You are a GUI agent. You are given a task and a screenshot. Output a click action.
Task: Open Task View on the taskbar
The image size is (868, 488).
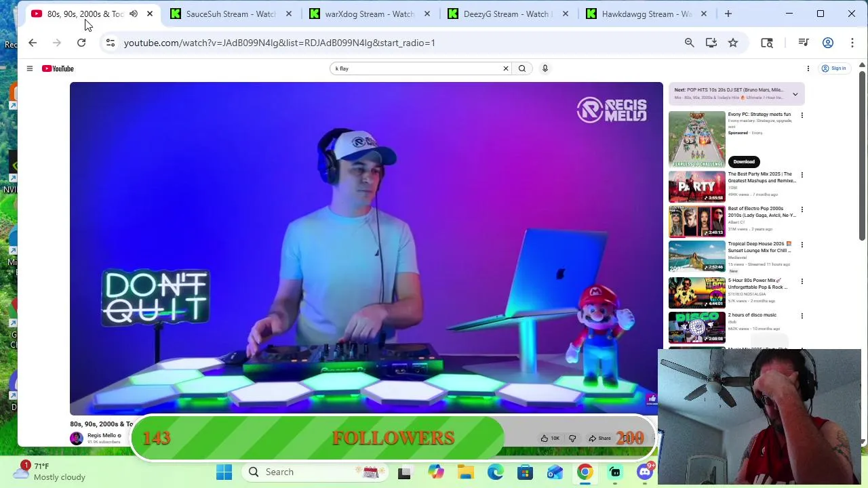[x=404, y=472]
